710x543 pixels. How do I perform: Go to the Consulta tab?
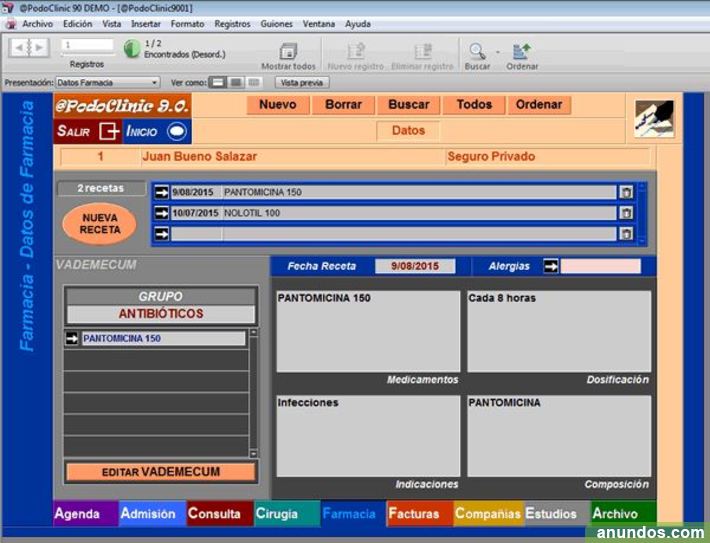coord(220,514)
